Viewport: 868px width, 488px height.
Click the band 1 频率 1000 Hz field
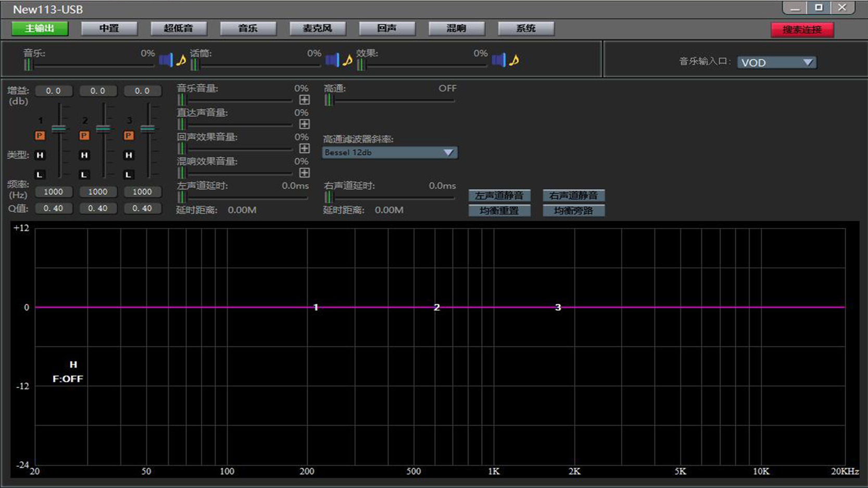tap(54, 192)
